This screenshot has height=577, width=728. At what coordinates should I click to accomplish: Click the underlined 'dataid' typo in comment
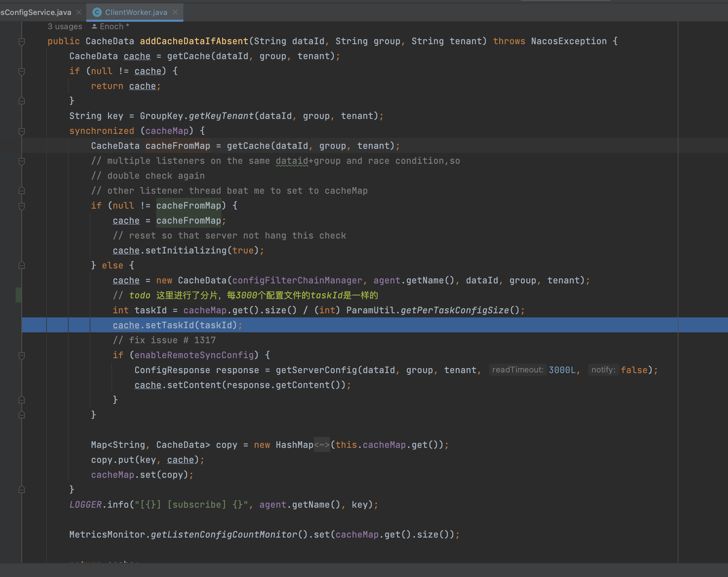click(x=292, y=161)
